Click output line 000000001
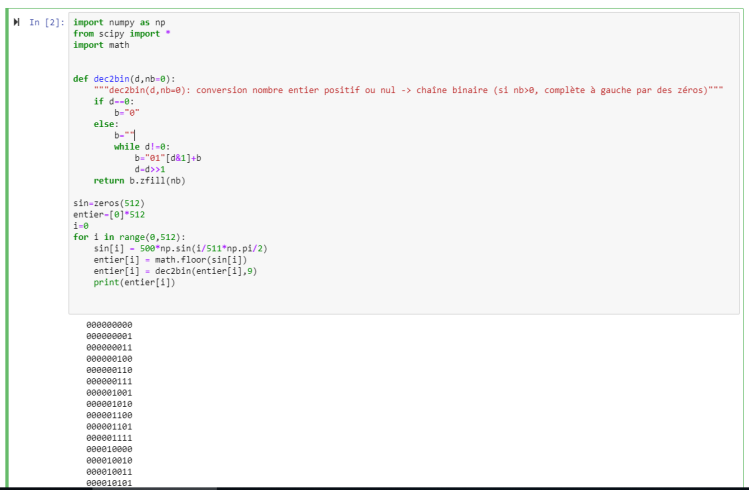The width and height of the screenshot is (749, 490). [109, 336]
